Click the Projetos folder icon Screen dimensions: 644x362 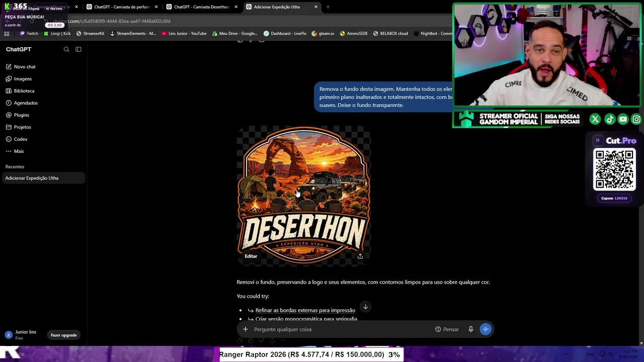point(9,127)
